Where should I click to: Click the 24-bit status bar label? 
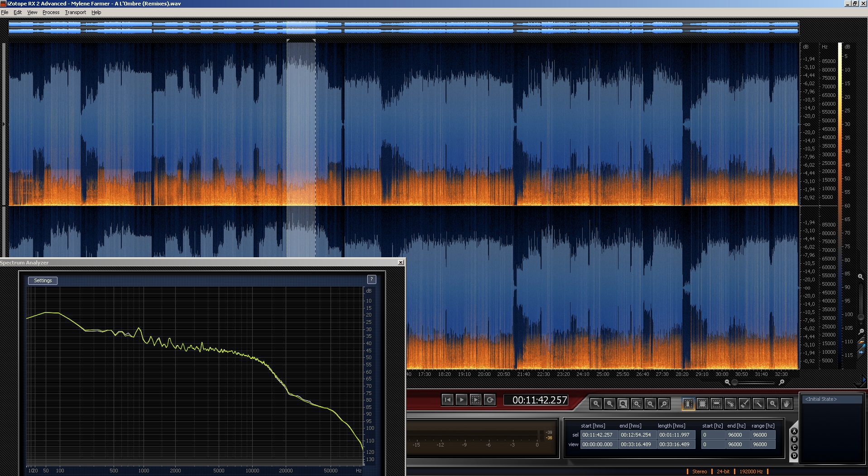[723, 471]
